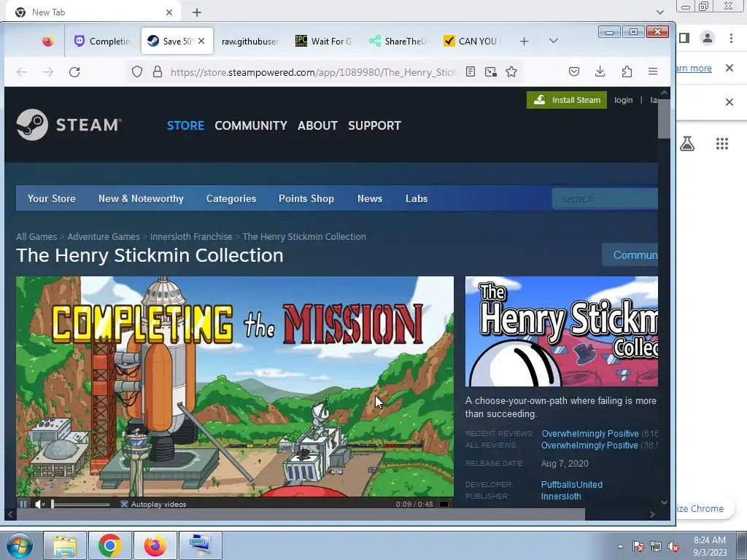747x560 pixels.
Task: Click the Steam store search field
Action: pos(605,198)
